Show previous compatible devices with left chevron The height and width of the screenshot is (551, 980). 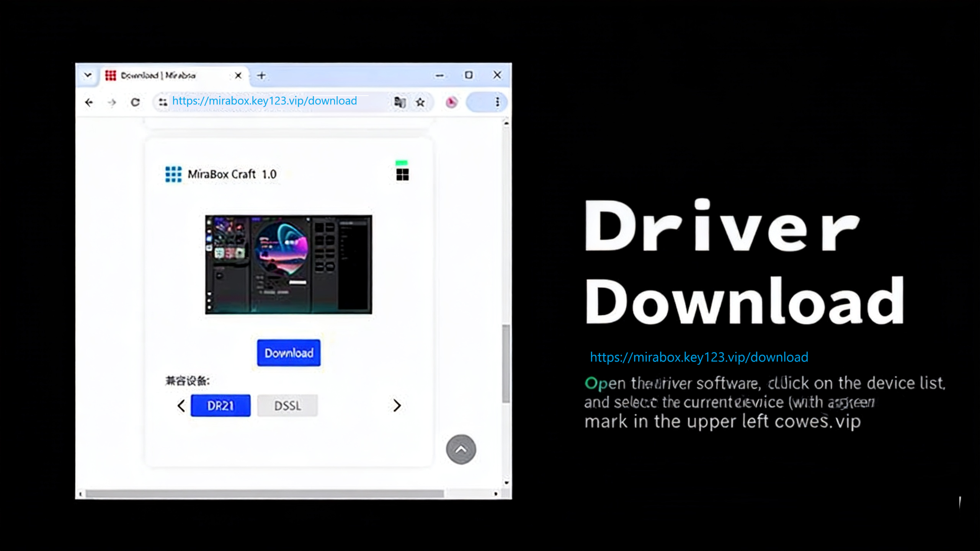(x=181, y=406)
